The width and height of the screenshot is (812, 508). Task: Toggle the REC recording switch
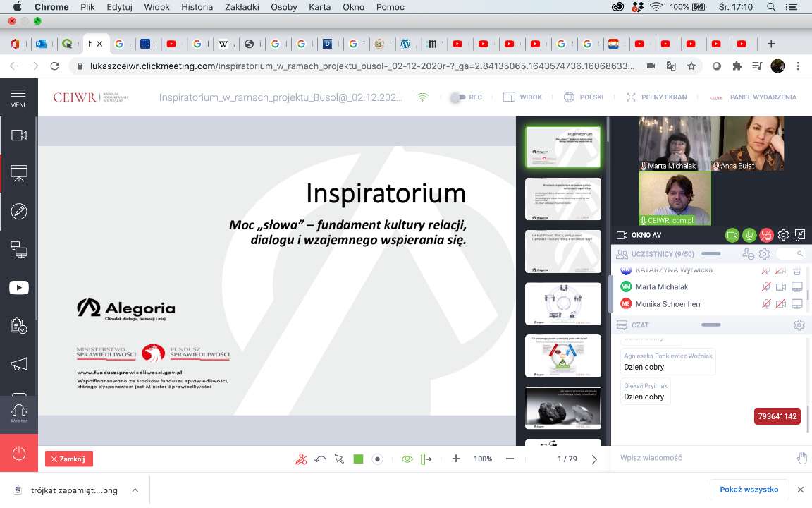pos(458,97)
